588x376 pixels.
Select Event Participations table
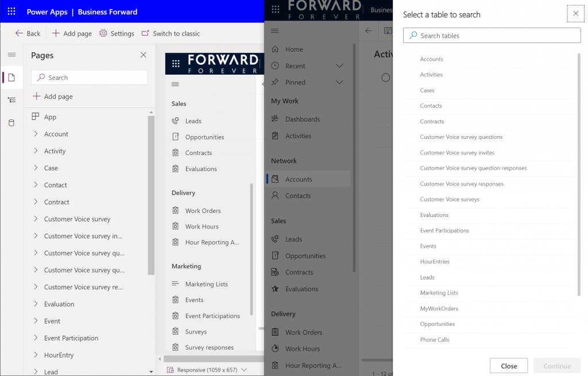coord(489,231)
